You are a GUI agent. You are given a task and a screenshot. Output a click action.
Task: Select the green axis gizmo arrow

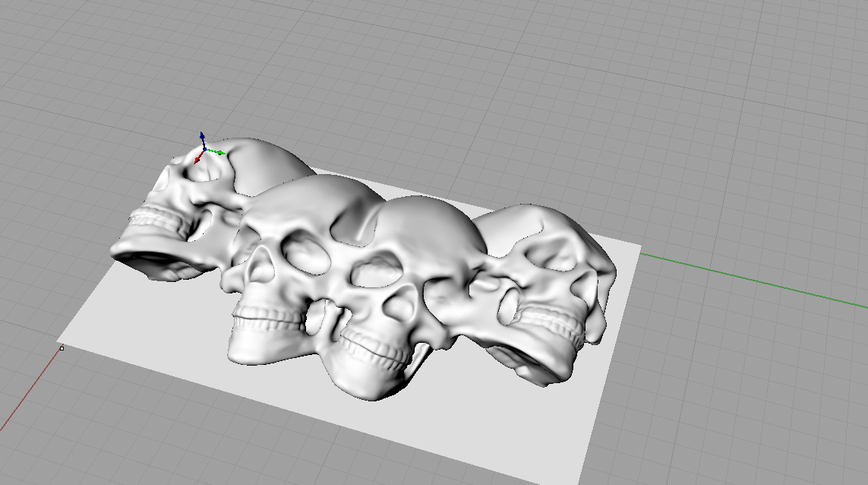pos(216,151)
